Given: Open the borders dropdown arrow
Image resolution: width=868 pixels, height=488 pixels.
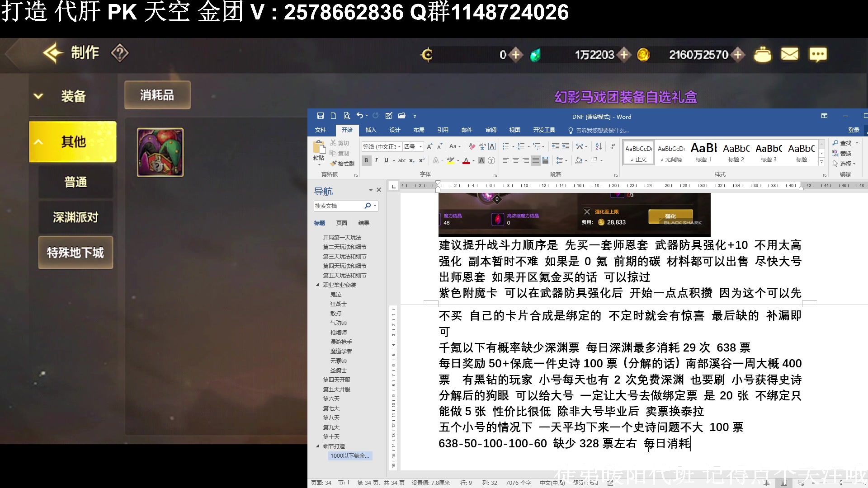Looking at the screenshot, I should pos(601,160).
